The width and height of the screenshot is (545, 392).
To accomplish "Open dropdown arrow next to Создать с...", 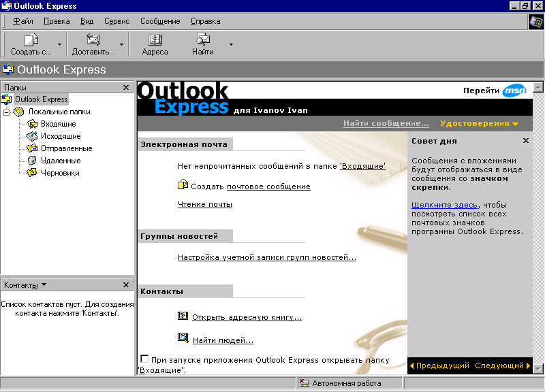I will click(59, 44).
